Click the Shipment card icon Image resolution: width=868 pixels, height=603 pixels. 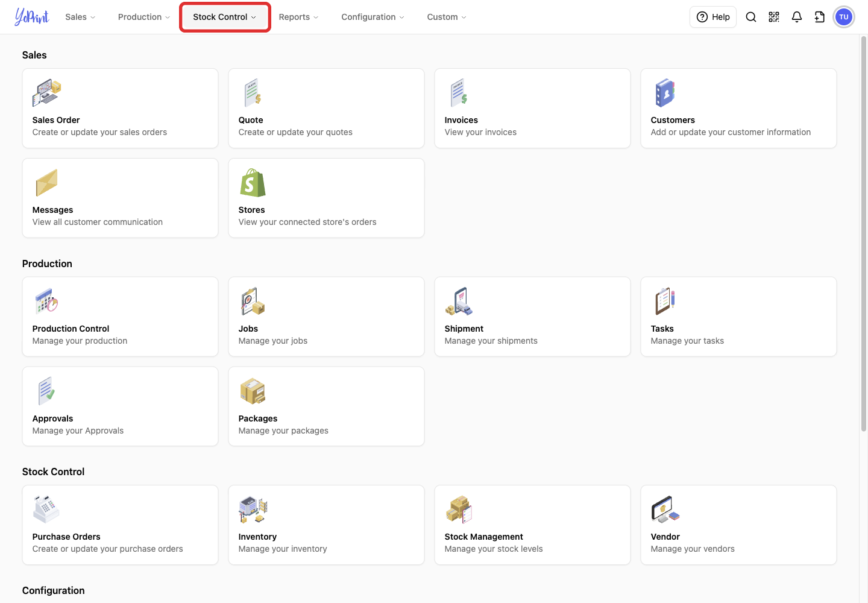459,301
